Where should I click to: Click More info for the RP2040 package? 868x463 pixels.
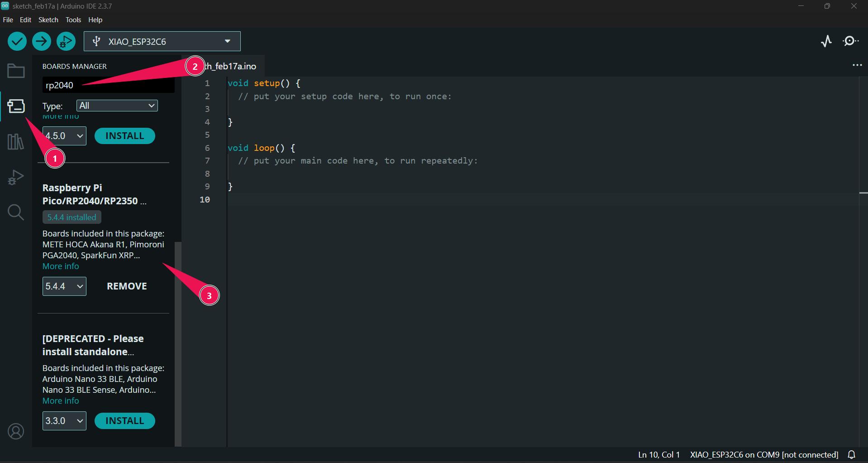click(61, 266)
